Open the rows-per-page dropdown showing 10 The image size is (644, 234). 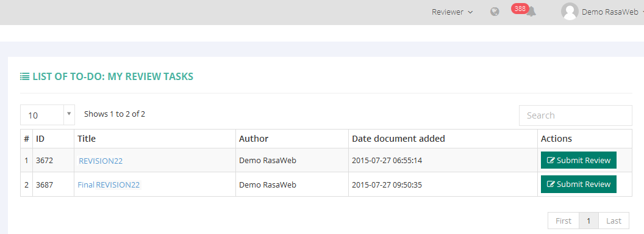(47, 115)
